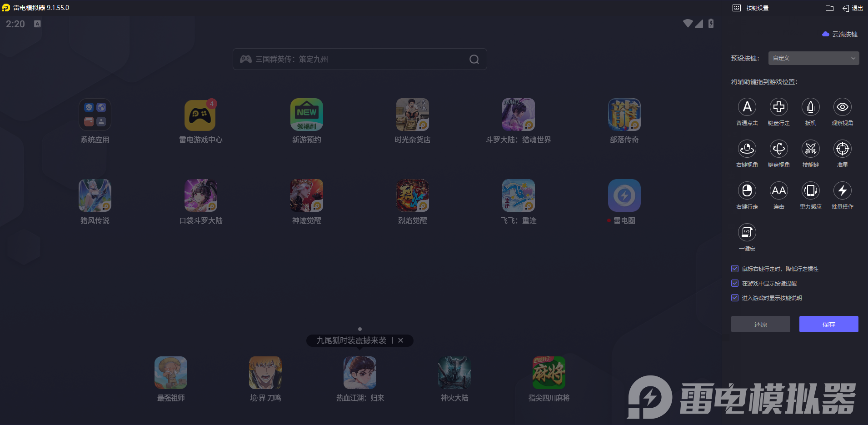868x425 pixels.
Task: Launch 烈焰觉醒 game
Action: [x=413, y=195]
